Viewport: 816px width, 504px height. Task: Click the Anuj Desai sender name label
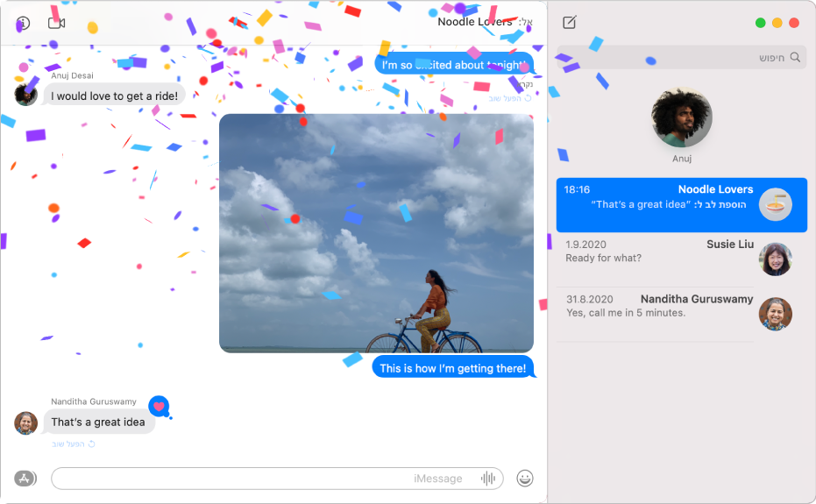tap(73, 75)
